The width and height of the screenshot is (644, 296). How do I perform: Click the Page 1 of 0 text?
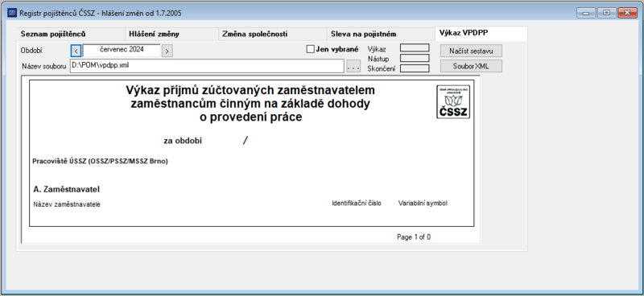[x=414, y=237]
